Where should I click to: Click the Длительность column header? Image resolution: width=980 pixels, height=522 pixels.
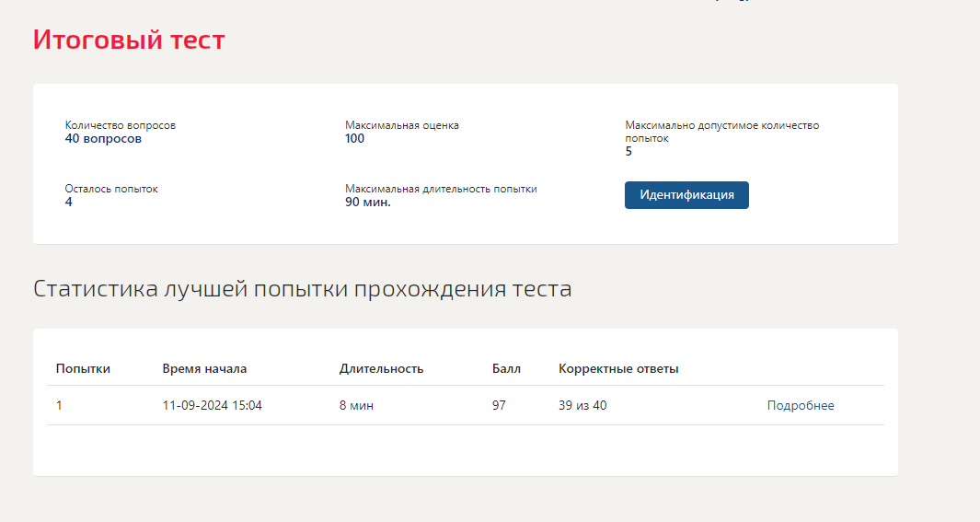point(381,369)
